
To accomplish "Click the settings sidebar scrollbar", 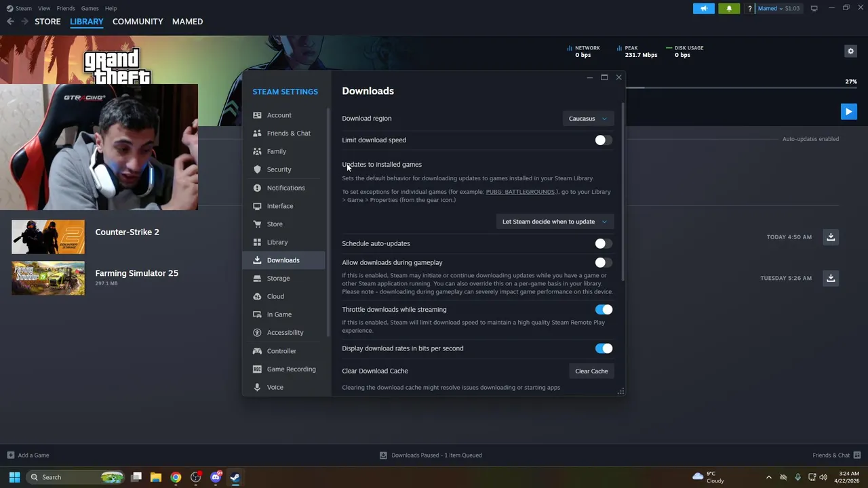I will [328, 222].
